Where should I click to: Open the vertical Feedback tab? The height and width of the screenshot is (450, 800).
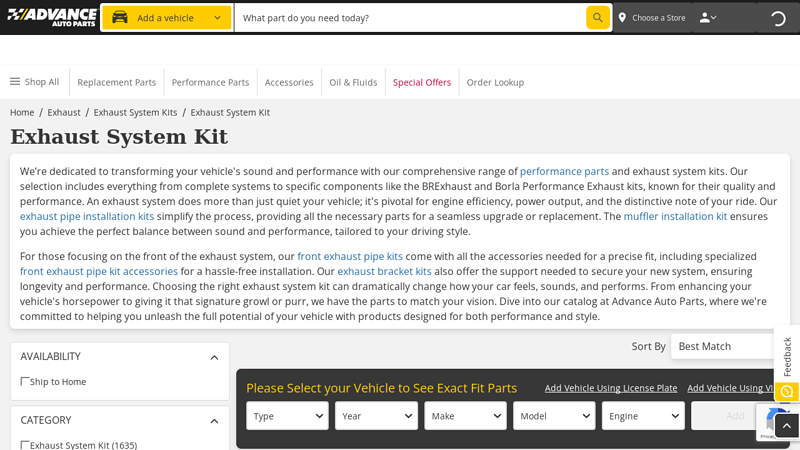(x=787, y=356)
